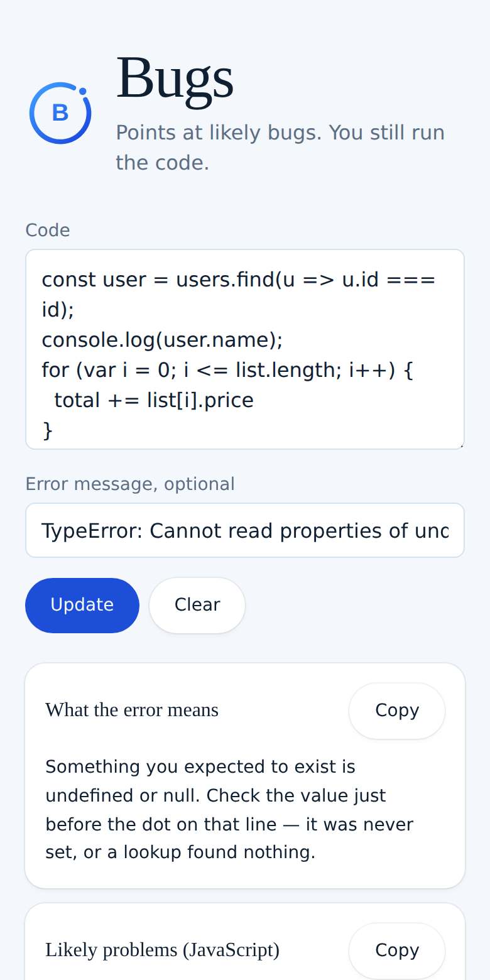
Task: Place cursor on the 'id);' line in code
Action: click(x=58, y=309)
